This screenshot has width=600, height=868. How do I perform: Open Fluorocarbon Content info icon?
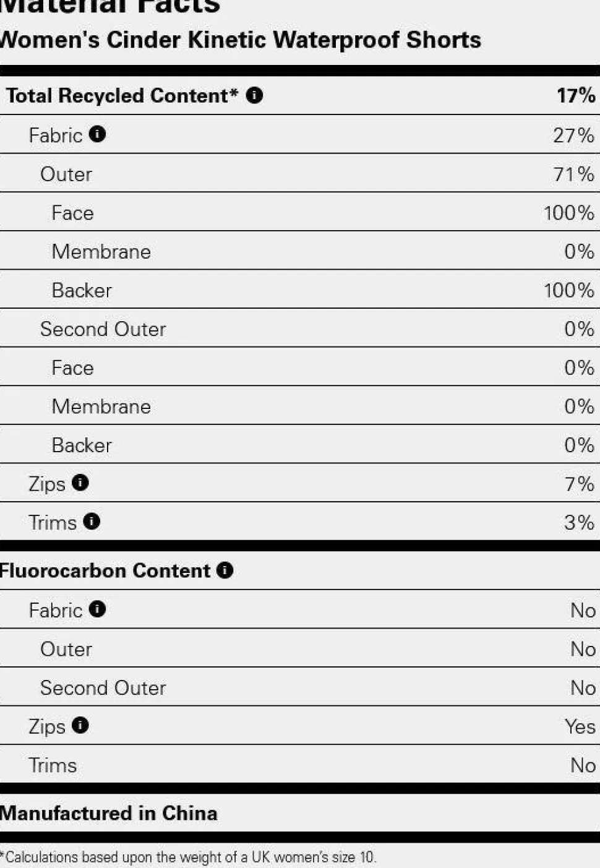click(x=225, y=570)
